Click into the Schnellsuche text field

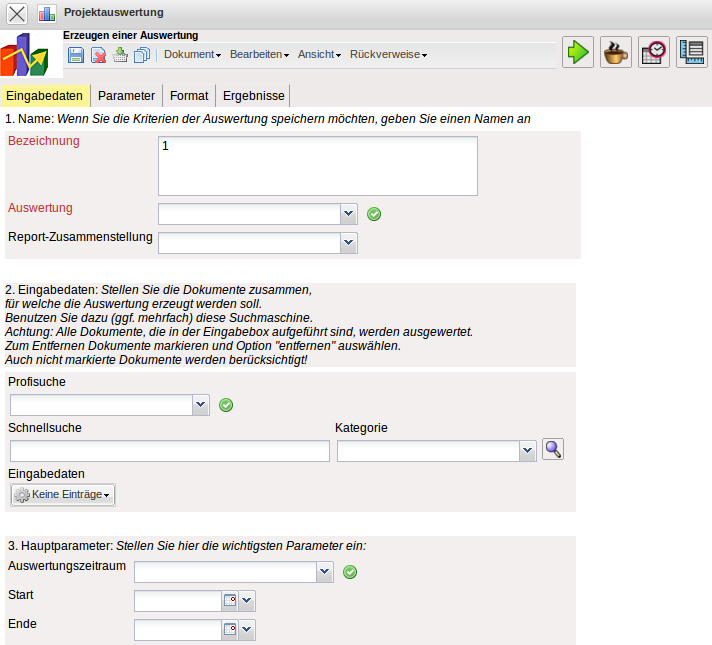[169, 452]
